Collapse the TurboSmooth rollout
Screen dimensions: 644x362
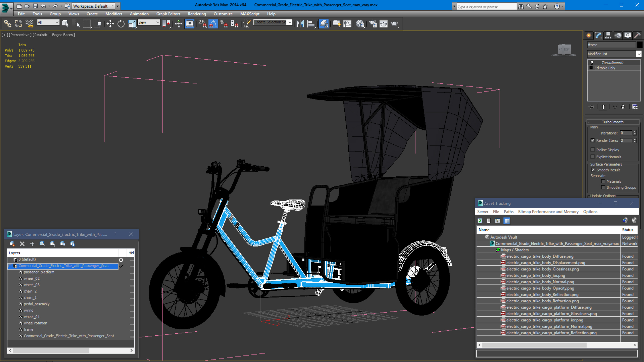click(x=589, y=122)
